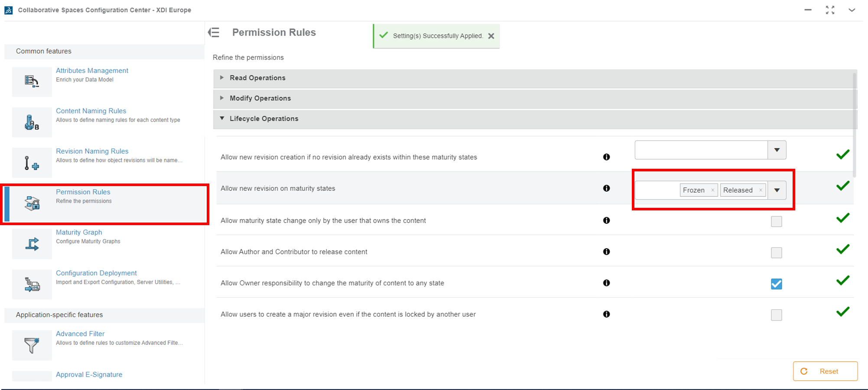Click the empty maturity states field for new revision creation
Viewport: 868px width, 390px height.
(701, 150)
